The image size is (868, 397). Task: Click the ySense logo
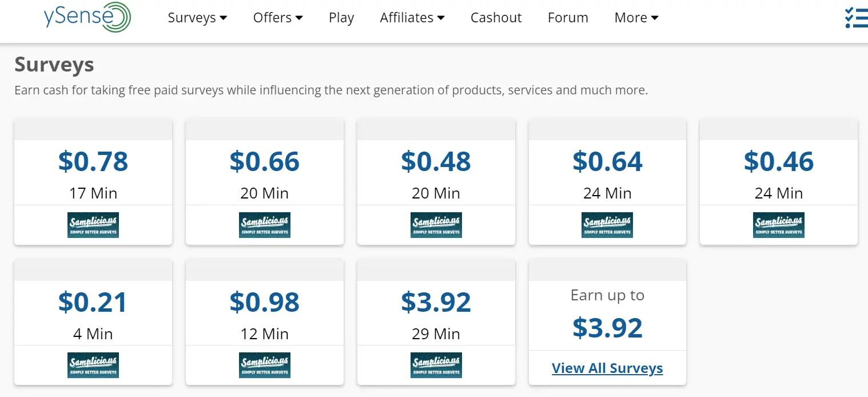pyautogui.click(x=87, y=18)
